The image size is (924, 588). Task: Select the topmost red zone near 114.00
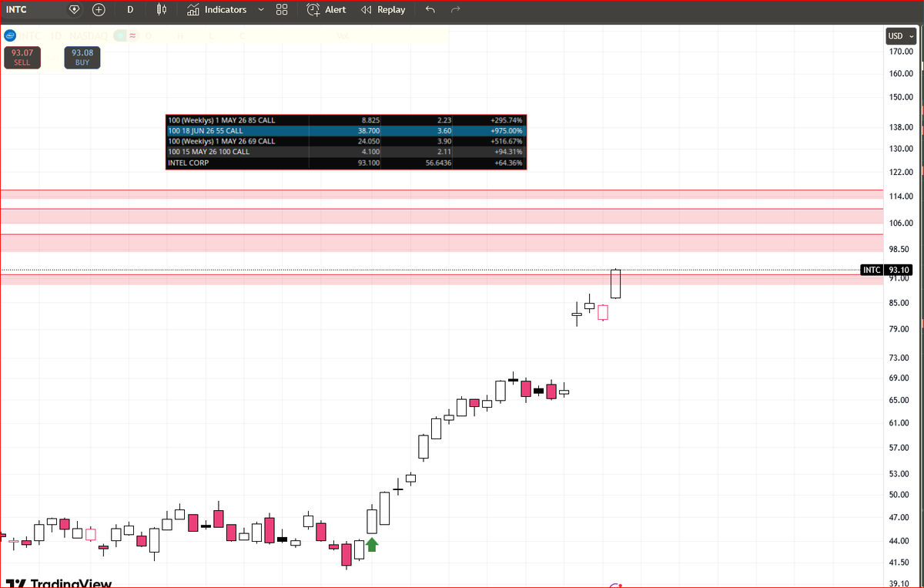[x=441, y=194]
